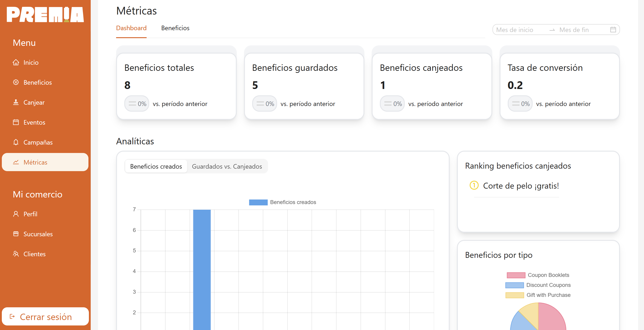
Task: Select Guardados vs. Canjeados chart tab
Action: [227, 166]
